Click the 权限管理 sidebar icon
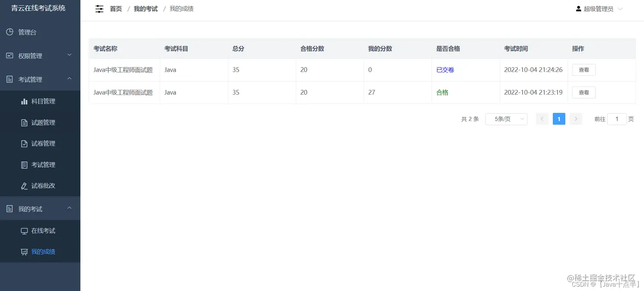 pos(9,56)
